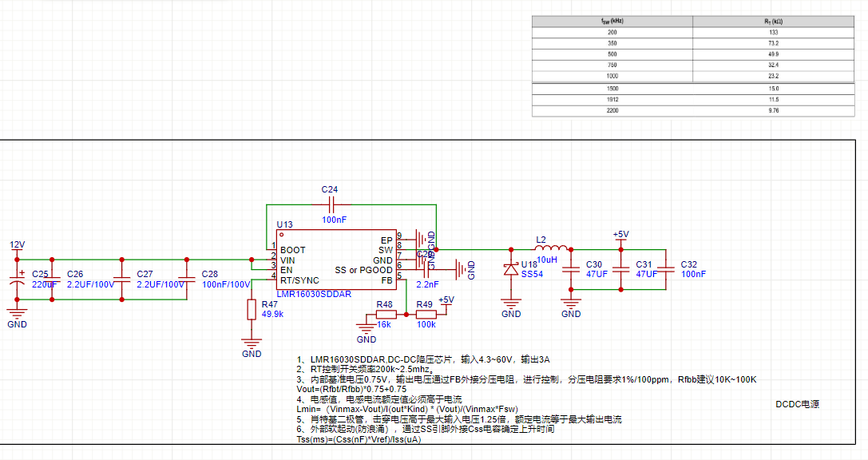Click the 10uH inductor value label
Viewport: 868px width, 460px height.
547,260
